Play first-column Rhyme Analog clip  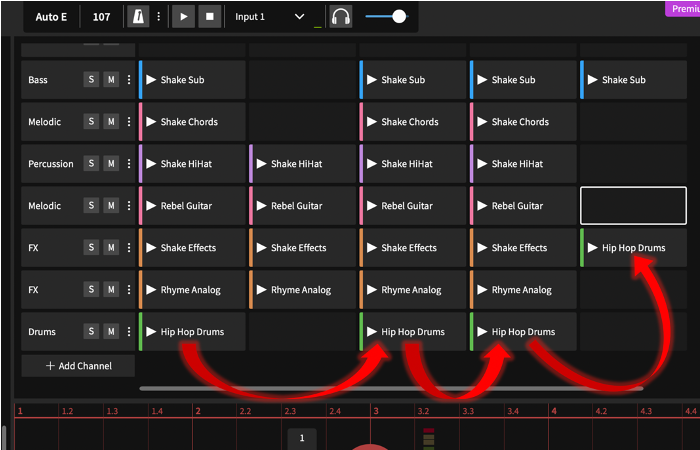pyautogui.click(x=151, y=290)
